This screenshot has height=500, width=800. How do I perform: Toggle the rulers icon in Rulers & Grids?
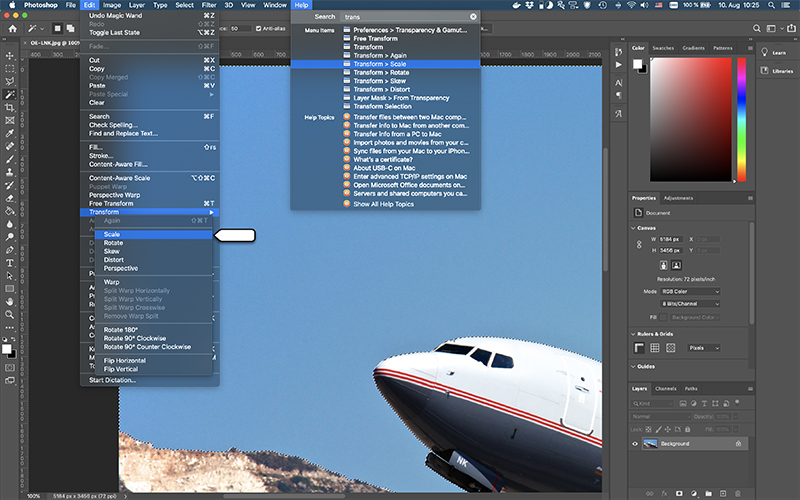tap(640, 348)
